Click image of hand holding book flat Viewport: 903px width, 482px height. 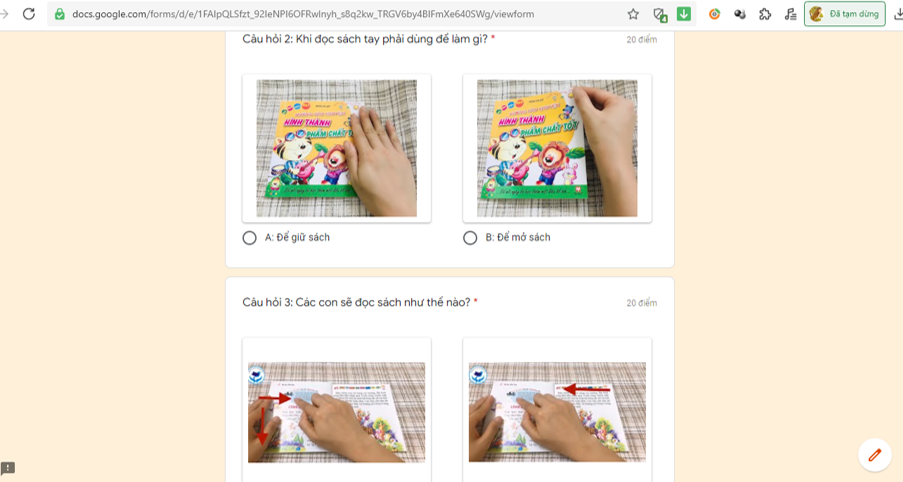[x=336, y=148]
